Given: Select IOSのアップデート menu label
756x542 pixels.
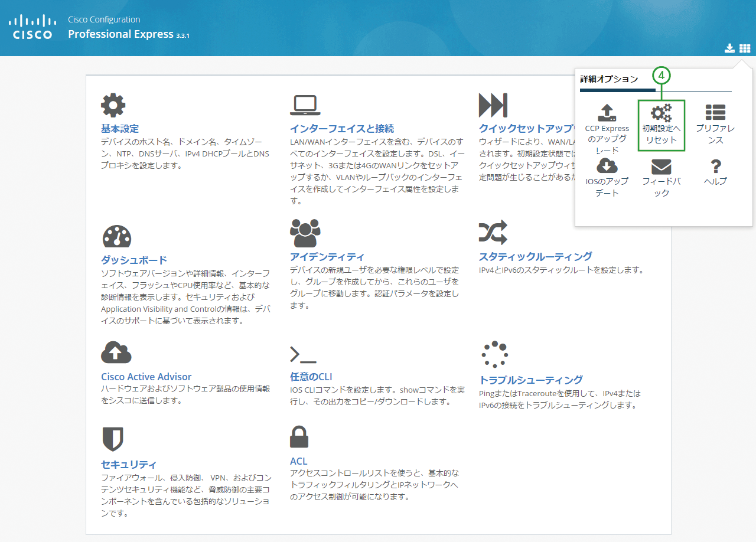Looking at the screenshot, I should tap(607, 187).
